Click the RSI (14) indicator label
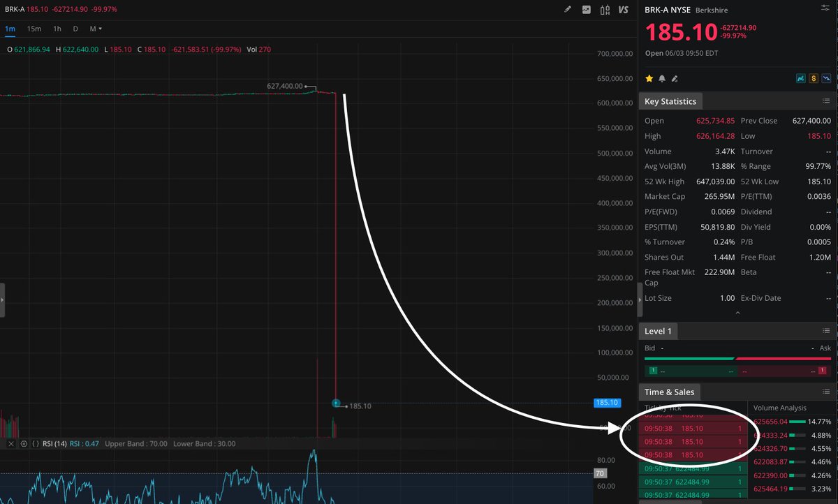Viewport: 838px width, 504px height. (x=54, y=444)
